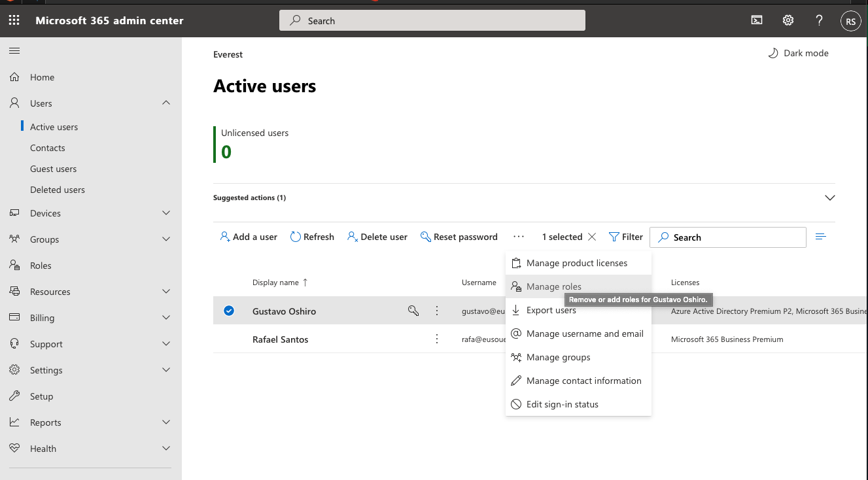Click the Everest organization breadcrumb
This screenshot has height=480, width=868.
[x=228, y=54]
